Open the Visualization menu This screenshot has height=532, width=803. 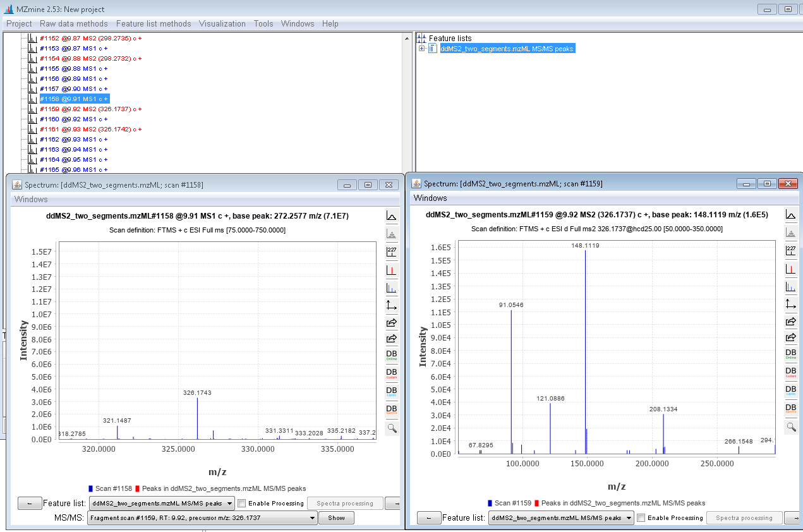pyautogui.click(x=222, y=23)
